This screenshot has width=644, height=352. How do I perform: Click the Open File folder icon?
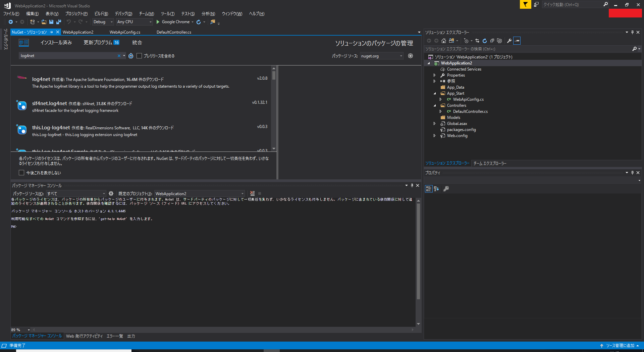tap(44, 22)
